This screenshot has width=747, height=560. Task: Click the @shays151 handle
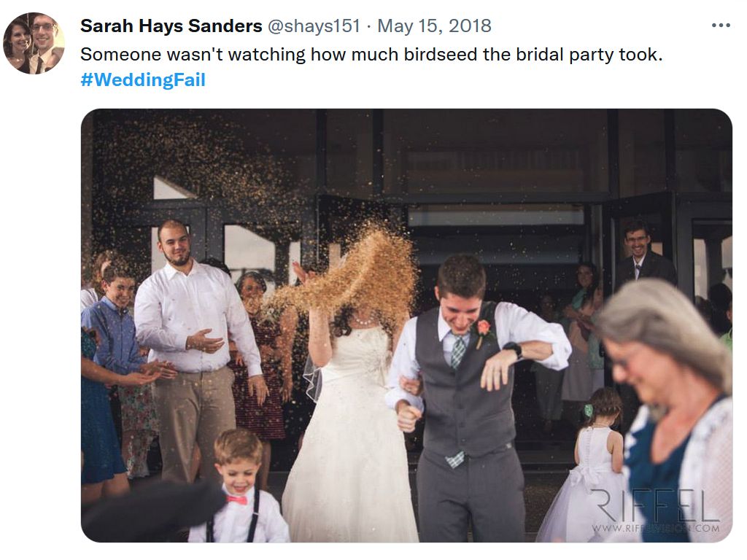click(314, 26)
